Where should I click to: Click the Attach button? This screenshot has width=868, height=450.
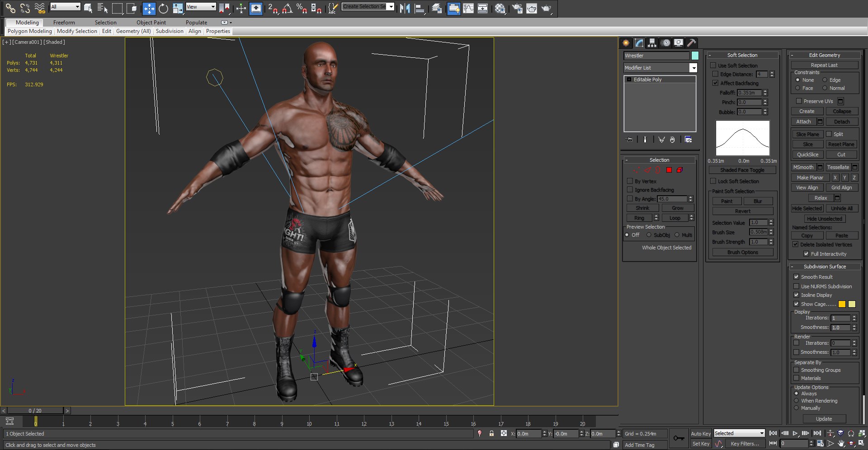coord(803,122)
